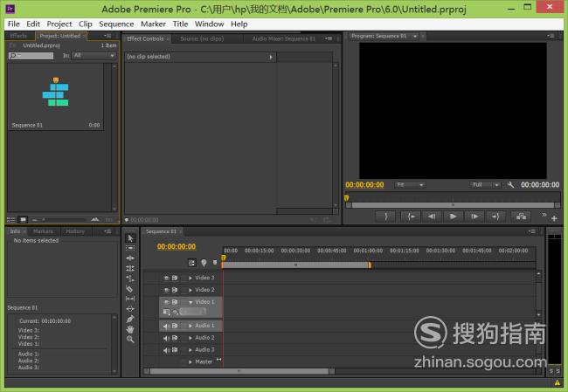568x392 pixels.
Task: Click the timeline zoom bar at bottom
Action: click(x=239, y=371)
